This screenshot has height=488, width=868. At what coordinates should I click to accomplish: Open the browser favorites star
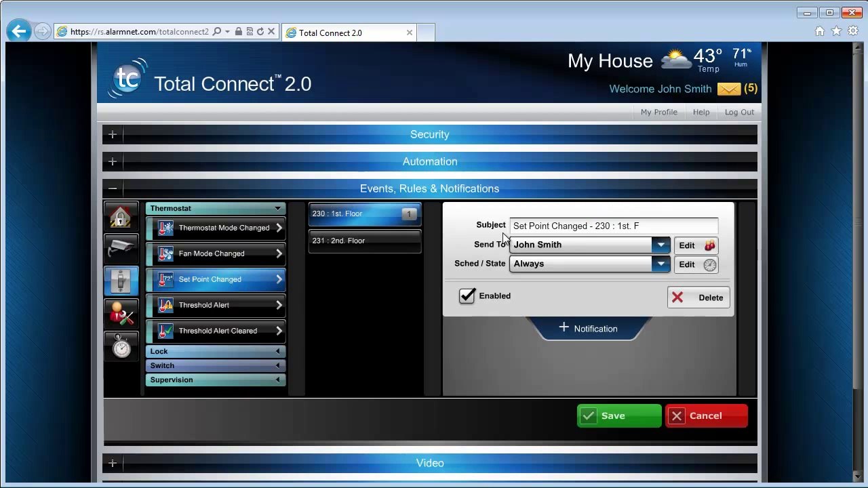836,31
